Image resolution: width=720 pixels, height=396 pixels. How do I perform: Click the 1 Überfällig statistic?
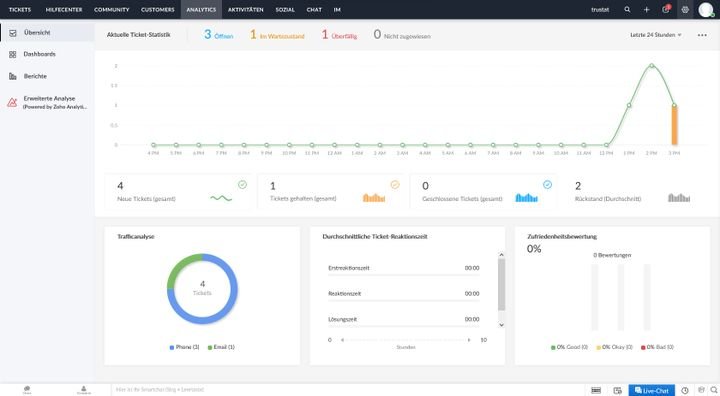pos(339,34)
